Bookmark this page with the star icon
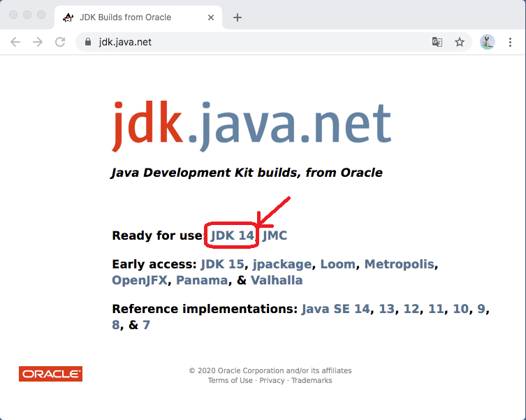This screenshot has height=420, width=526. click(460, 42)
